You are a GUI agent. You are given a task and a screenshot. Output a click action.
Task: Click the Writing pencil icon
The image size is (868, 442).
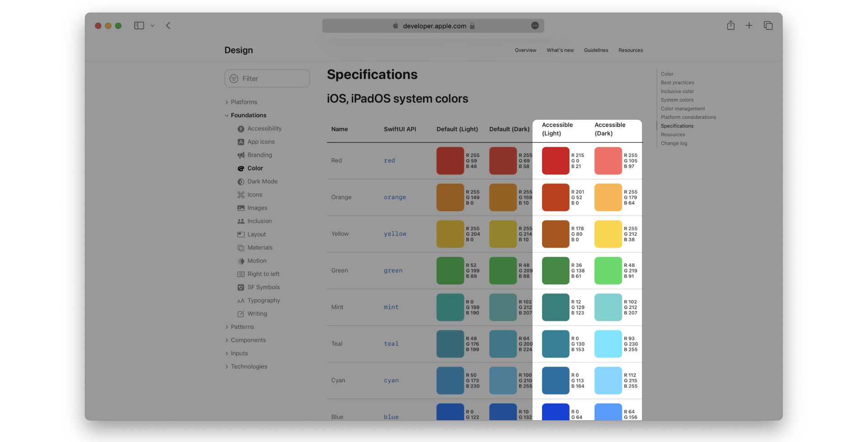[x=241, y=314]
